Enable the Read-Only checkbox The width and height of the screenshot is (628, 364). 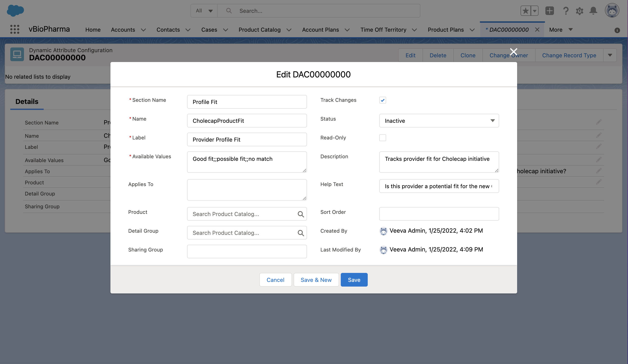[x=382, y=138]
